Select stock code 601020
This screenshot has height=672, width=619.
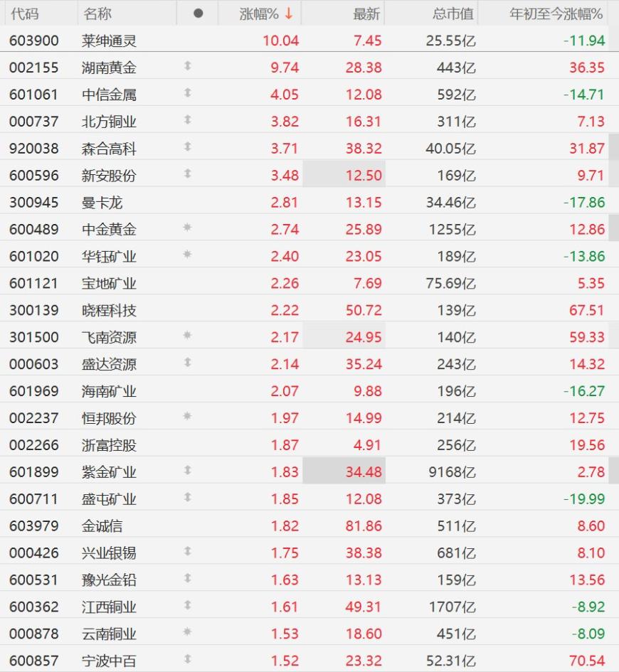[34, 257]
